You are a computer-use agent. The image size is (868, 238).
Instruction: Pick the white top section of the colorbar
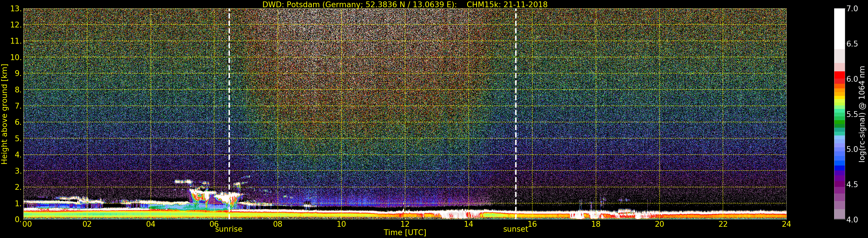coord(839,29)
